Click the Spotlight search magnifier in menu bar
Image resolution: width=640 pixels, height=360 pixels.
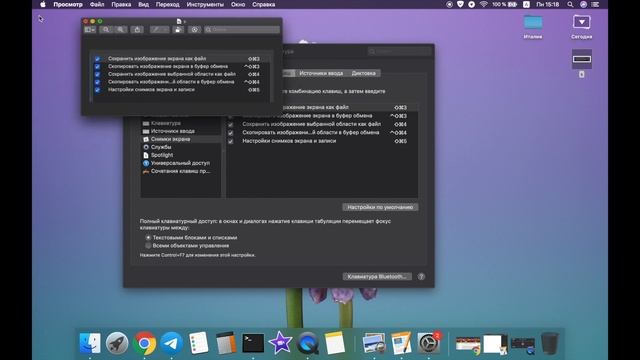(x=570, y=4)
